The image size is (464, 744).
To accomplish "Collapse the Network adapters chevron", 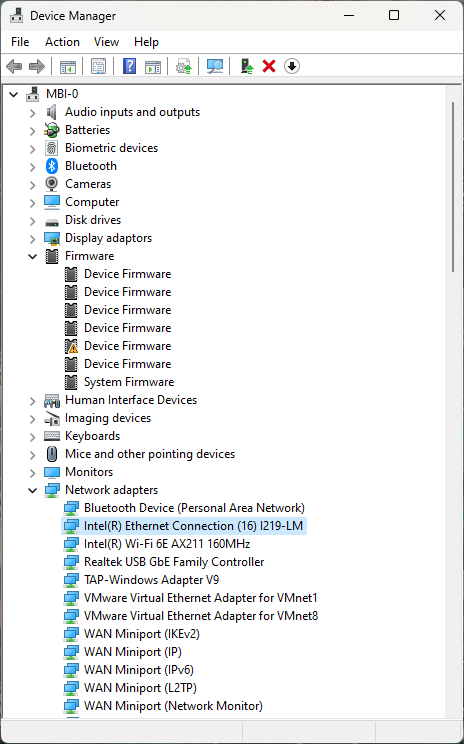I will tap(32, 491).
